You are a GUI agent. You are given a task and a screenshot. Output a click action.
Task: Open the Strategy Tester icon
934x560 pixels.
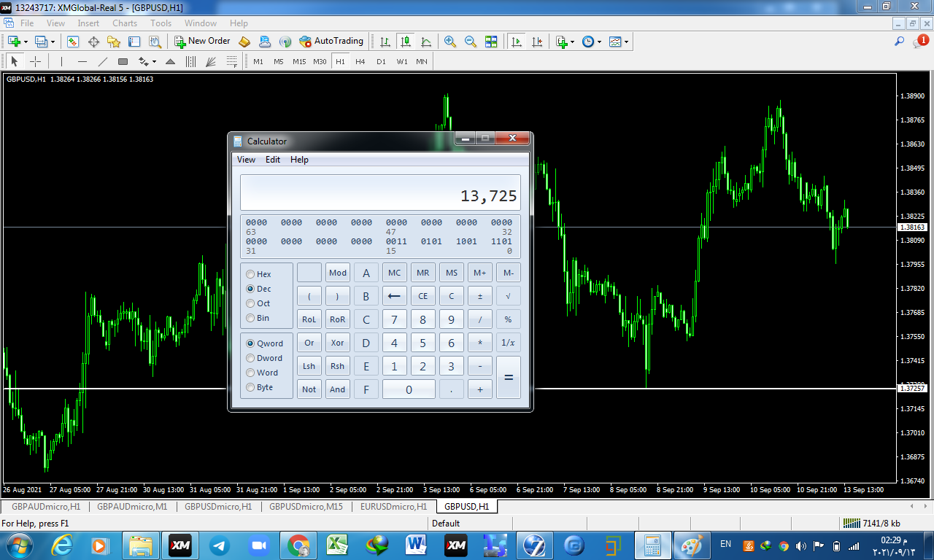tap(155, 42)
